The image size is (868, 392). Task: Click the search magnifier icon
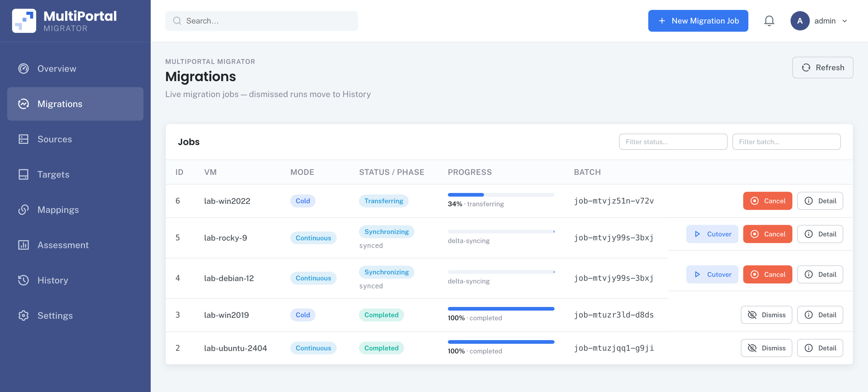177,21
